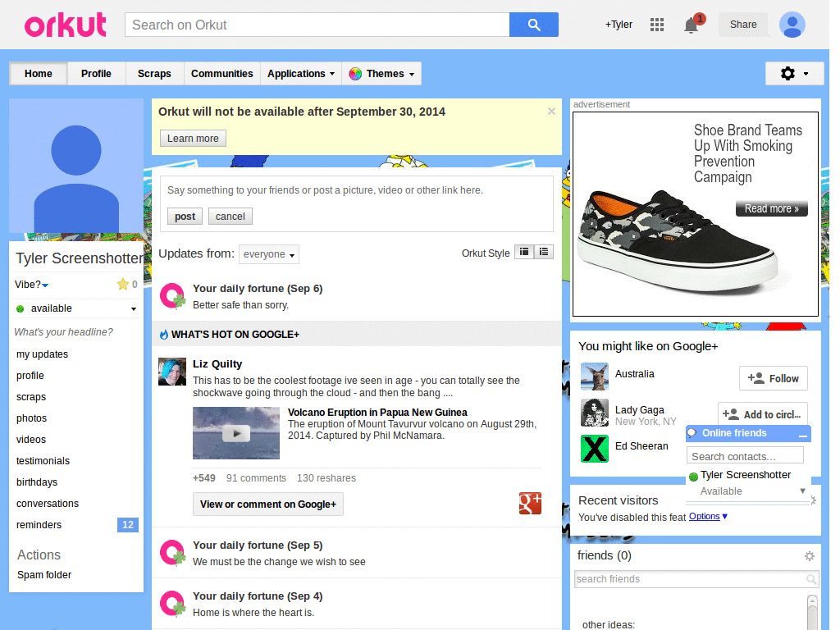Click the What's Hot flame icon
The width and height of the screenshot is (840, 630).
[164, 335]
